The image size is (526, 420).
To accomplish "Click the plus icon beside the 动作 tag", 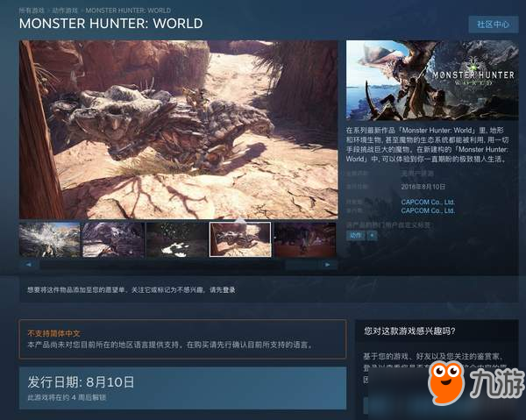I will [372, 236].
